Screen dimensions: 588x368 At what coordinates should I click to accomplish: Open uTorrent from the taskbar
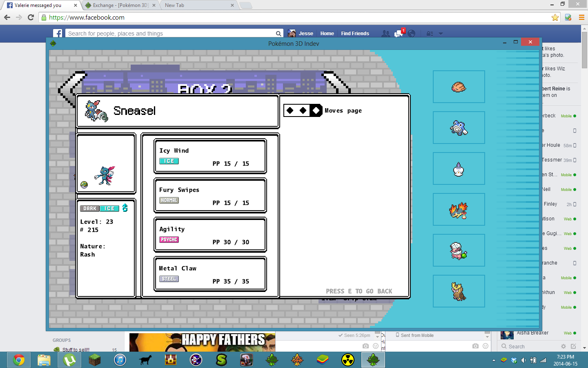tap(69, 360)
